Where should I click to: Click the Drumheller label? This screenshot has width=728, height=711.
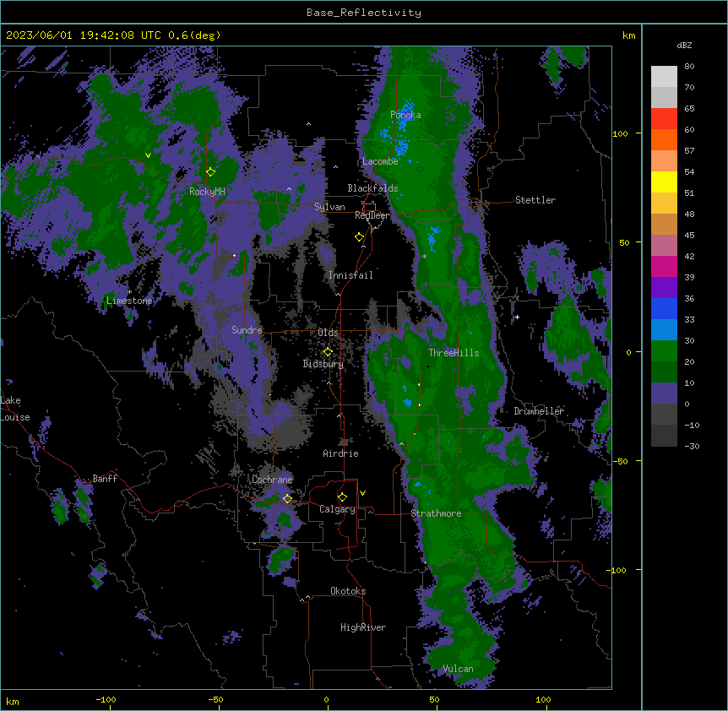point(539,411)
